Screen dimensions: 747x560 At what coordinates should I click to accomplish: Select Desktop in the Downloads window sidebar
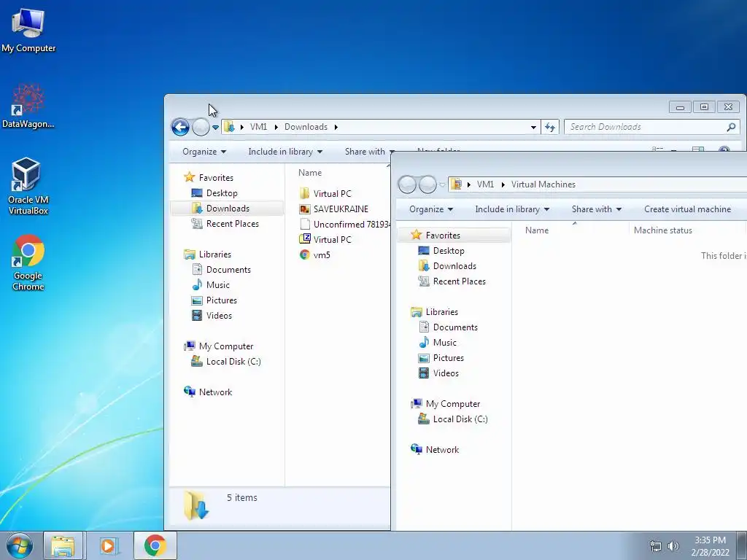pyautogui.click(x=222, y=192)
